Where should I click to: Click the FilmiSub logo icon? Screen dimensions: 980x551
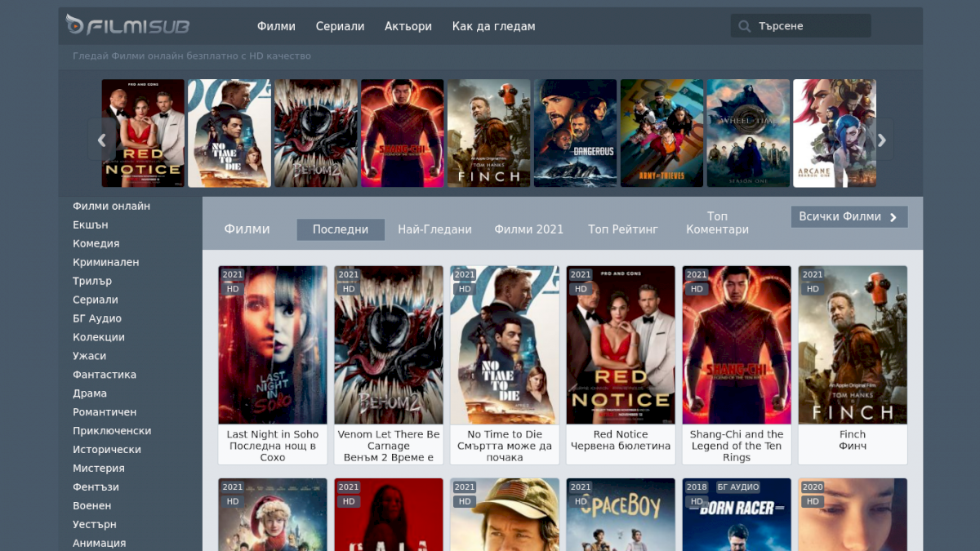(75, 25)
